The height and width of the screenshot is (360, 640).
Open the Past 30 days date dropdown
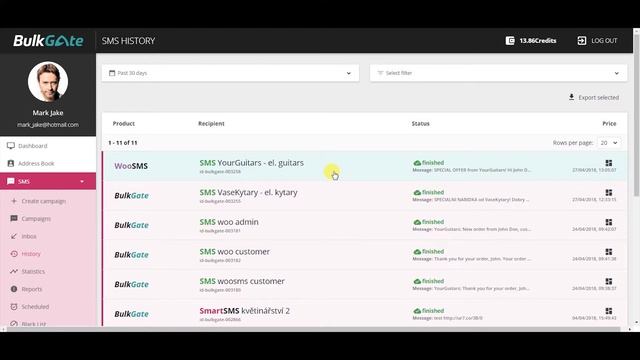point(230,73)
